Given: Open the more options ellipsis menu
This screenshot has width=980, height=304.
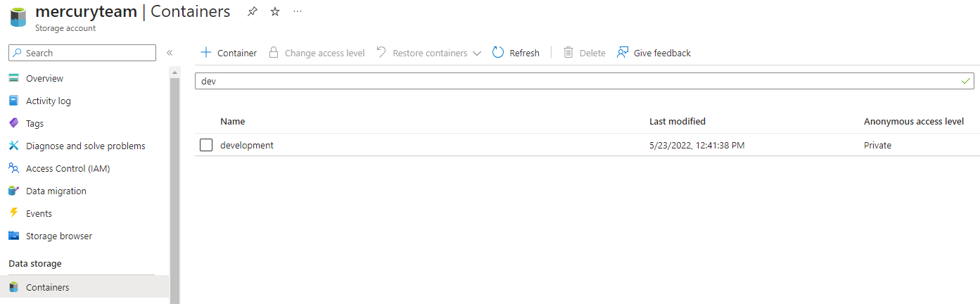Looking at the screenshot, I should [x=298, y=11].
